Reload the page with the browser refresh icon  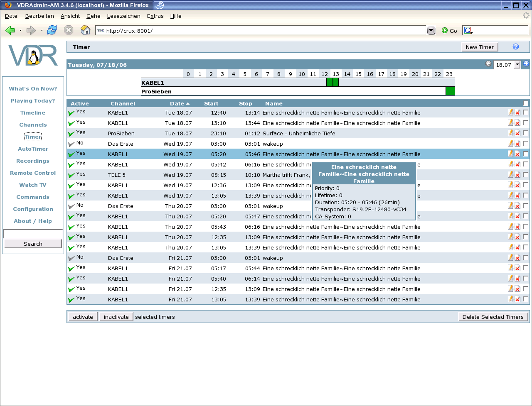[52, 30]
